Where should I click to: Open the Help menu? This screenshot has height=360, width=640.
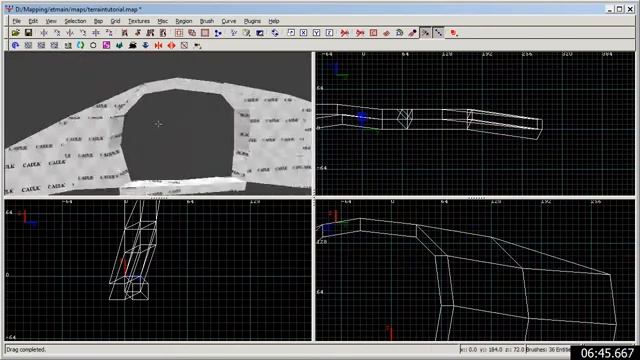[274, 21]
